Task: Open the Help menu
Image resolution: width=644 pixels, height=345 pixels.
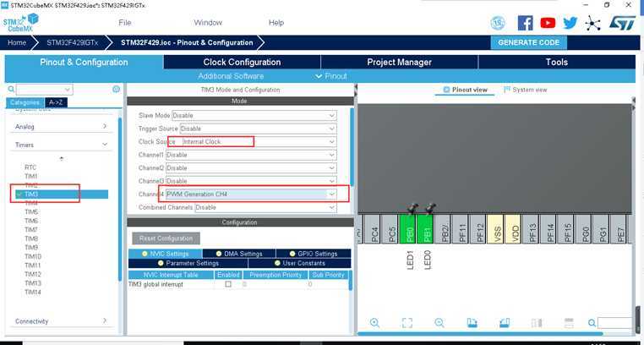Action: [x=276, y=23]
